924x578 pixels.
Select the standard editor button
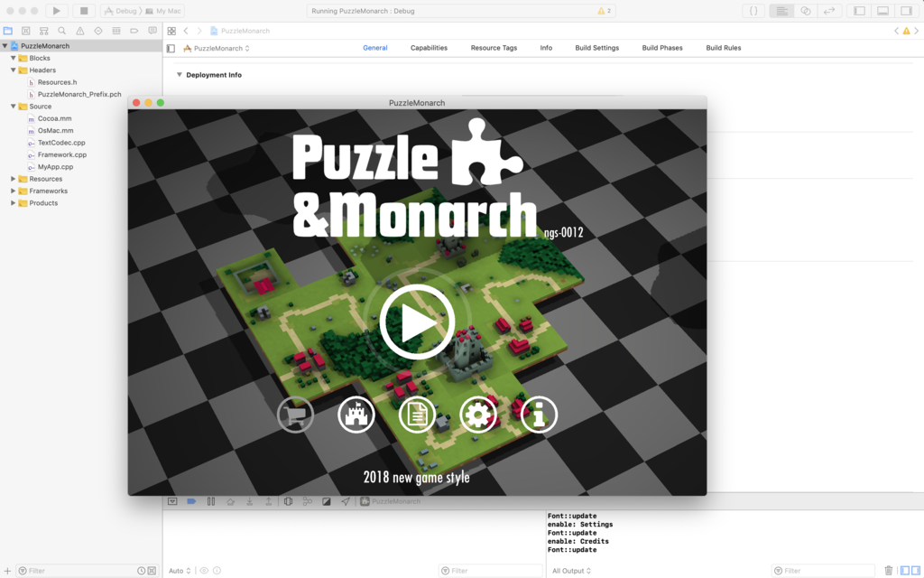coord(781,11)
